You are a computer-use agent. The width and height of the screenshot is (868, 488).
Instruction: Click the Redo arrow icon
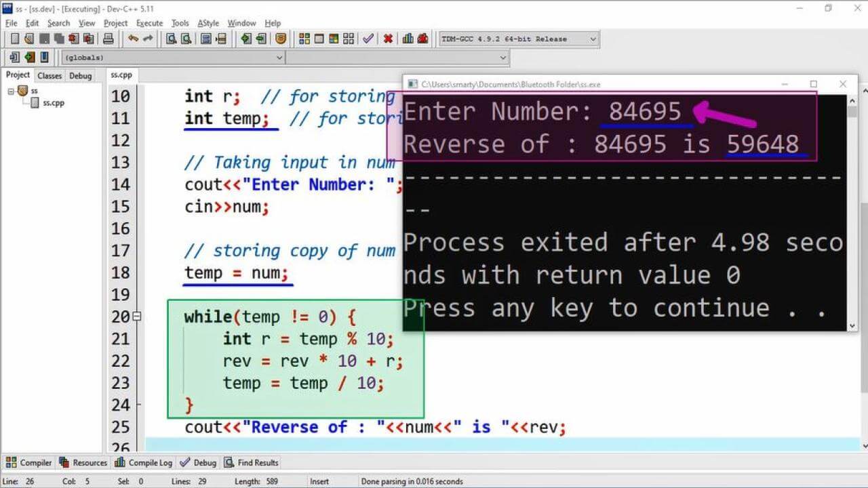[x=148, y=39]
